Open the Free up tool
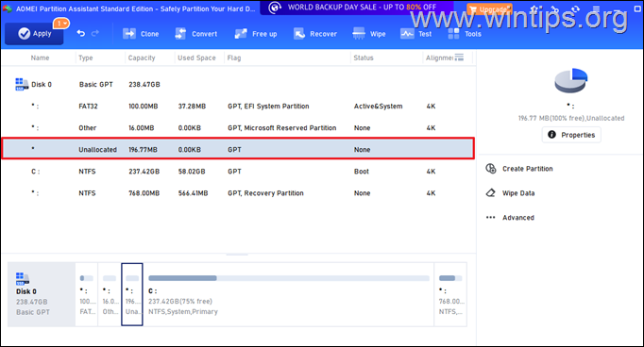Viewport: 644px width, 347px height. point(256,34)
